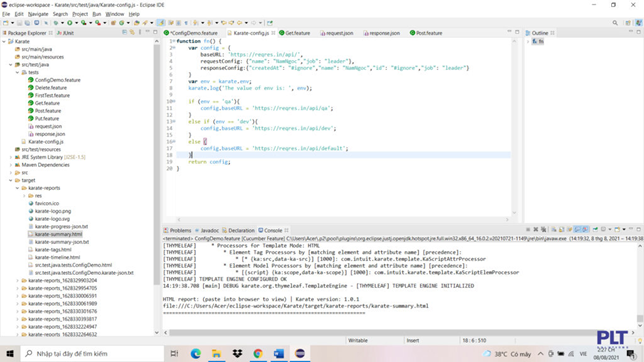Toggle Scroll Lock in the Console toolbar
This screenshot has width=644, height=362.
click(x=561, y=229)
